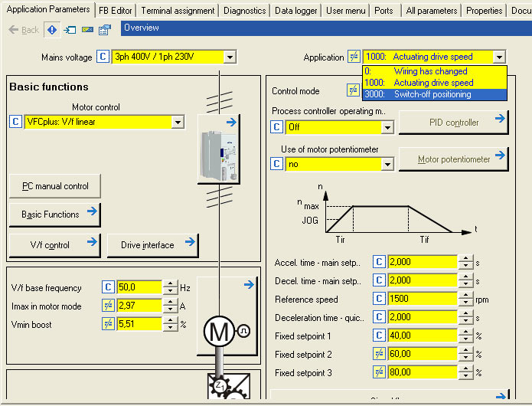Open the Use of motor potentiometer dropdown
Viewport: 532px width, 406px height.
pos(387,164)
